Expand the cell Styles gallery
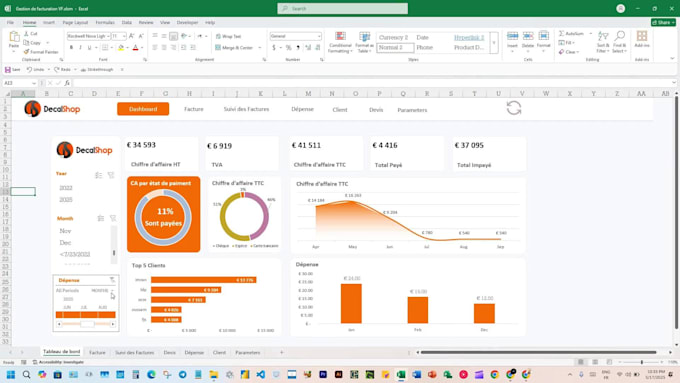Screen dimensions: 680x383 click(x=494, y=43)
